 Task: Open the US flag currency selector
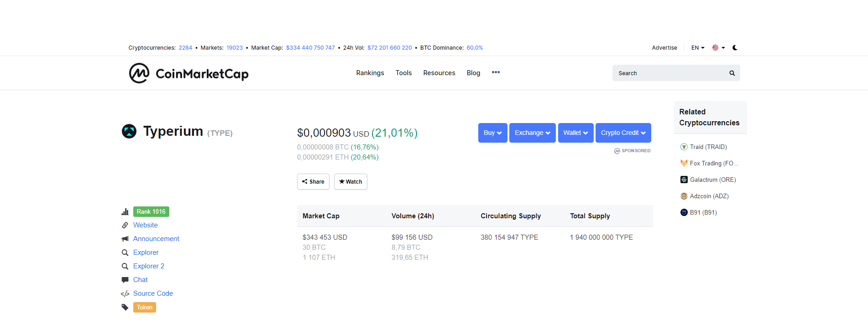point(718,47)
